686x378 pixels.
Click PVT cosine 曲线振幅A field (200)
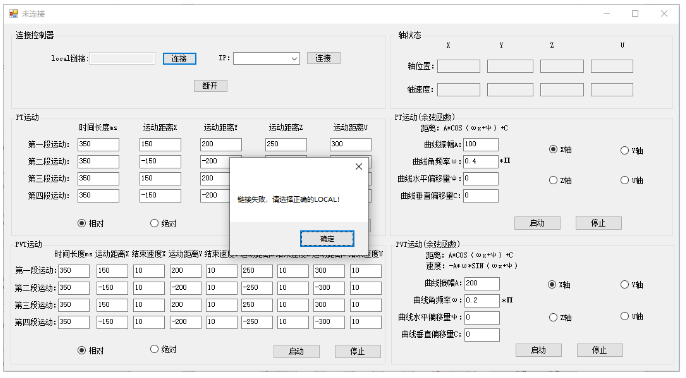point(482,284)
